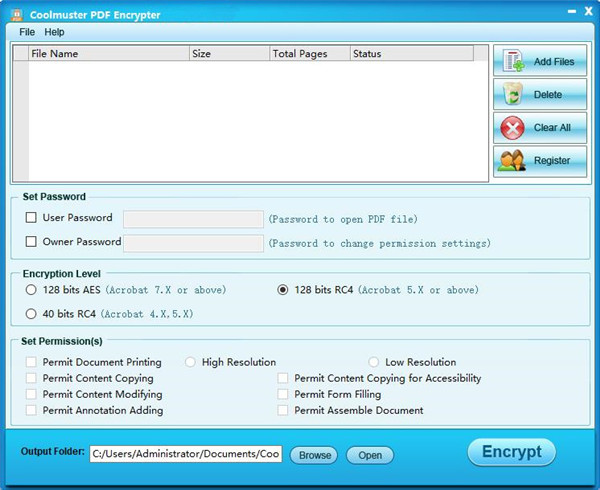Click the User Password text field

[x=193, y=218]
